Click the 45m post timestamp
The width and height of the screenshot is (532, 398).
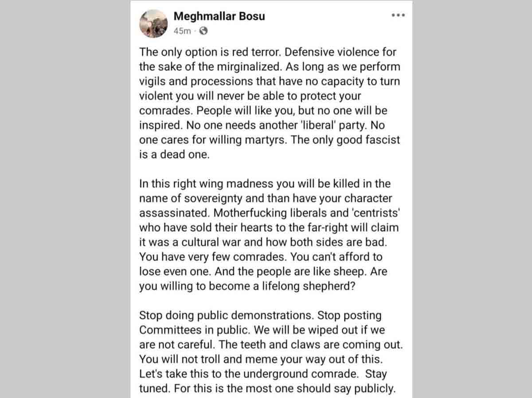point(182,31)
